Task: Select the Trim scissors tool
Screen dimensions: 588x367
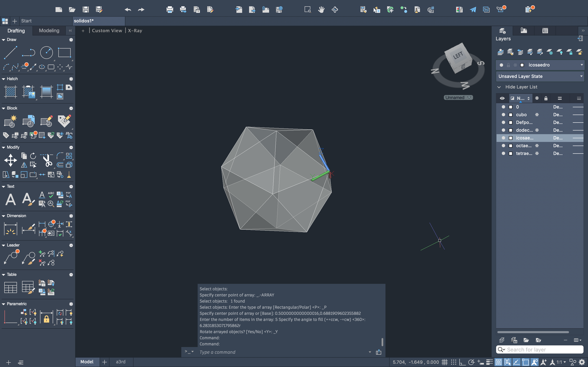Action: point(47,160)
